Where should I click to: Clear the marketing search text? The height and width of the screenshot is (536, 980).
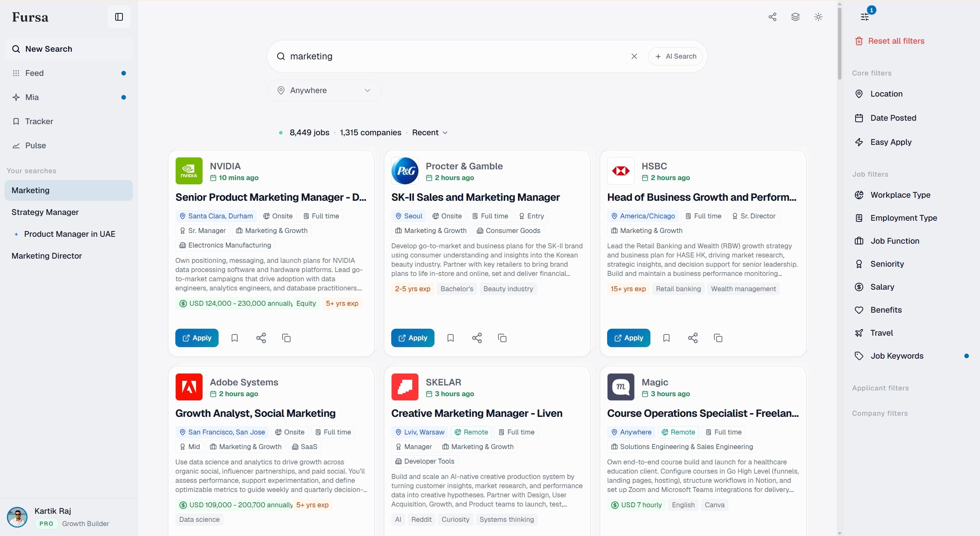[x=634, y=56]
